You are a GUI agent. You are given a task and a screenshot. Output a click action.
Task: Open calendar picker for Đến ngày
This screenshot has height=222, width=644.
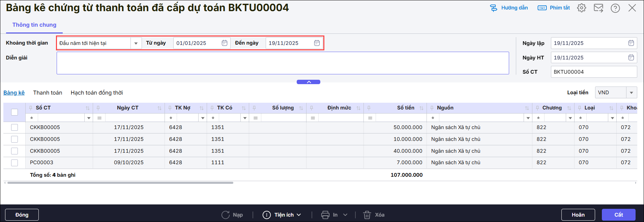(x=317, y=43)
